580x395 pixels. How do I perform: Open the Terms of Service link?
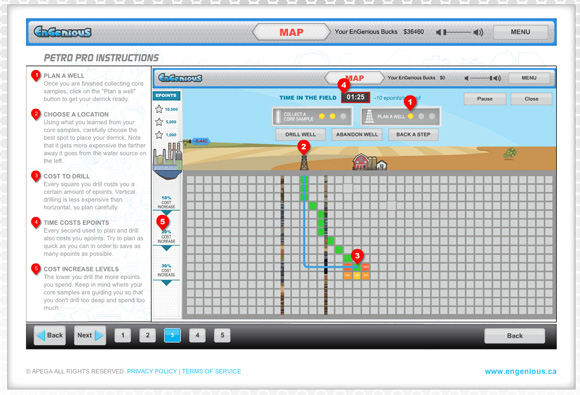211,371
